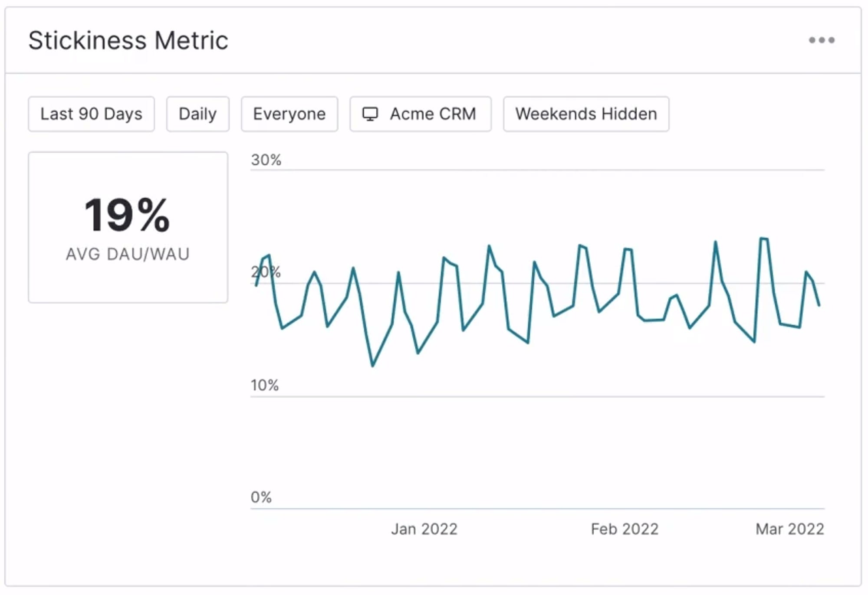Click the AVG DAU/WAU label
Screen dimensions: 868x595
(128, 254)
